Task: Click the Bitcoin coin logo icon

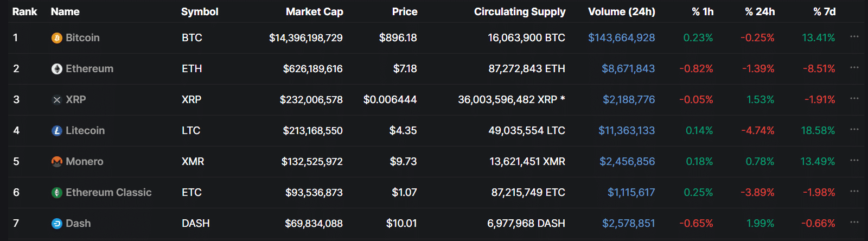Action: point(56,38)
